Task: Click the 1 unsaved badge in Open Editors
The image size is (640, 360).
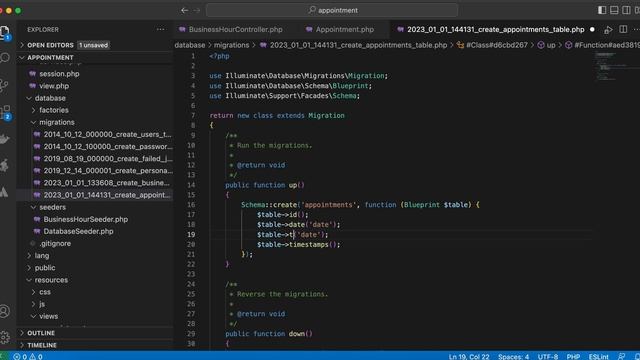Action: [93, 45]
